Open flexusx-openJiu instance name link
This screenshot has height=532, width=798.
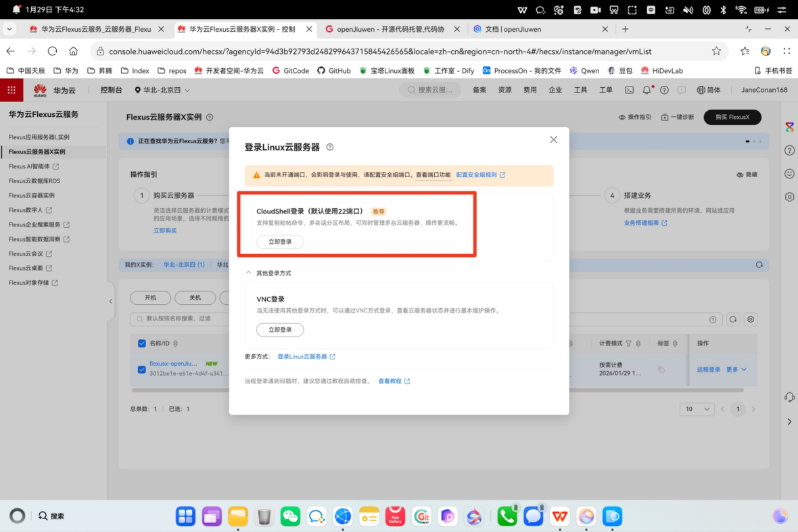[173, 363]
